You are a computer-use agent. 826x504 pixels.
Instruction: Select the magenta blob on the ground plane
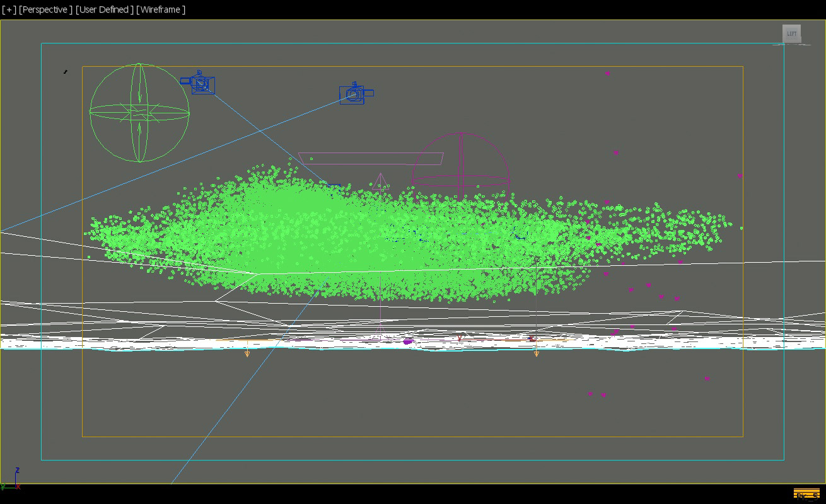click(x=408, y=341)
